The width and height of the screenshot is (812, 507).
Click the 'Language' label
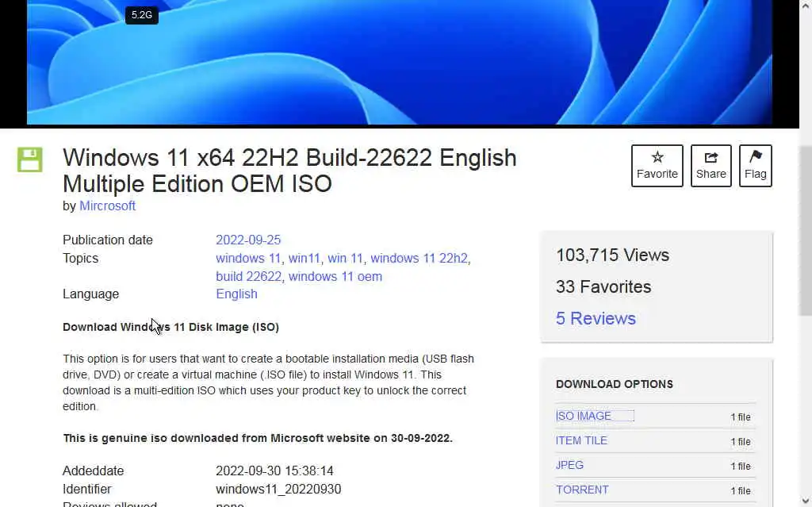point(90,294)
